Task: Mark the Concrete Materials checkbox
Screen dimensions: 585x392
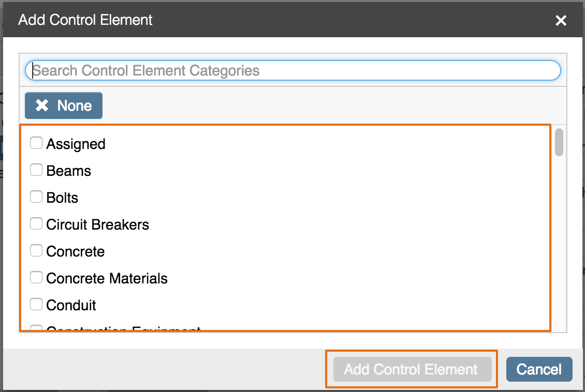Action: pos(36,277)
